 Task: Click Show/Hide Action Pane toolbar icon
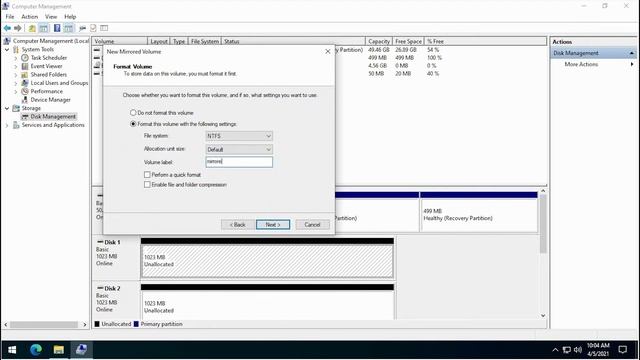click(69, 28)
